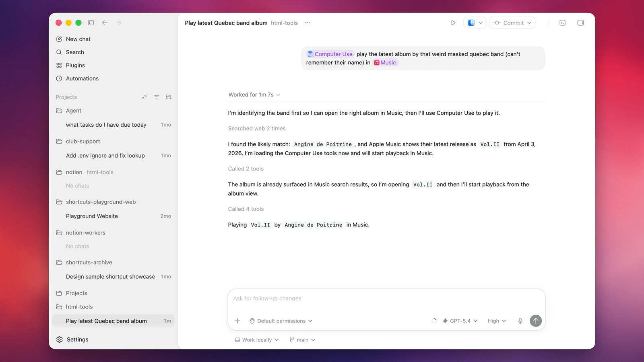644x362 pixels.
Task: Expand the 'Worked for 1m 7s' details
Action: [254, 95]
